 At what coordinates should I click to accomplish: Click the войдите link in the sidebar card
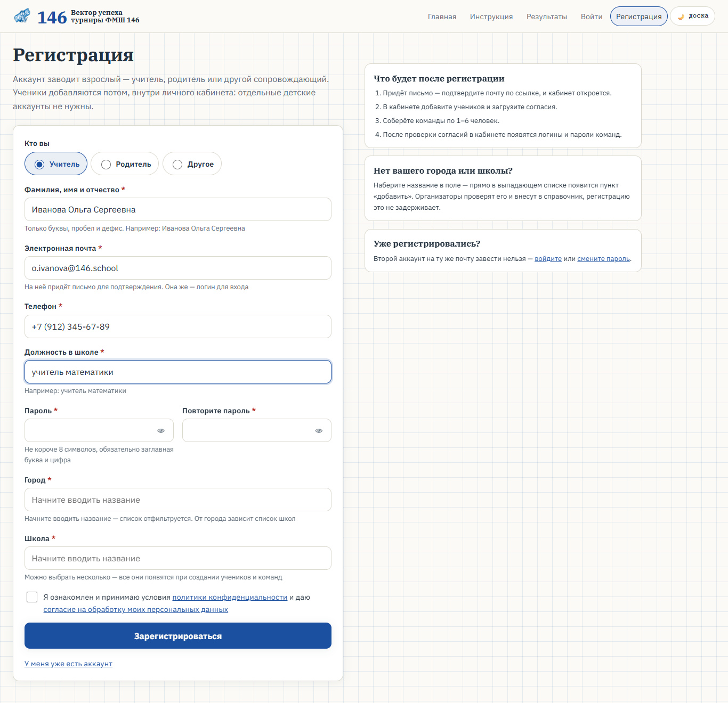pyautogui.click(x=548, y=259)
